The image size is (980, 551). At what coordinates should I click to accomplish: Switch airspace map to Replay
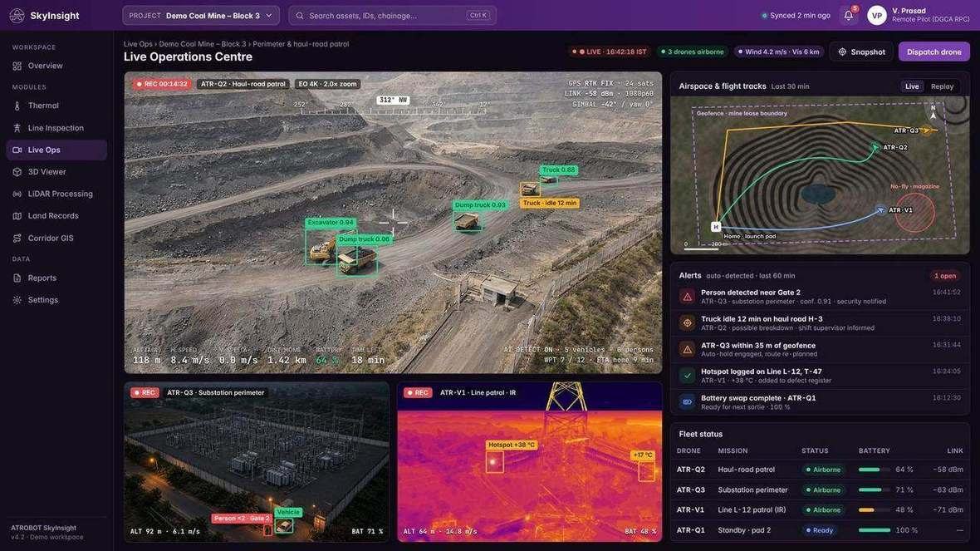coord(942,86)
